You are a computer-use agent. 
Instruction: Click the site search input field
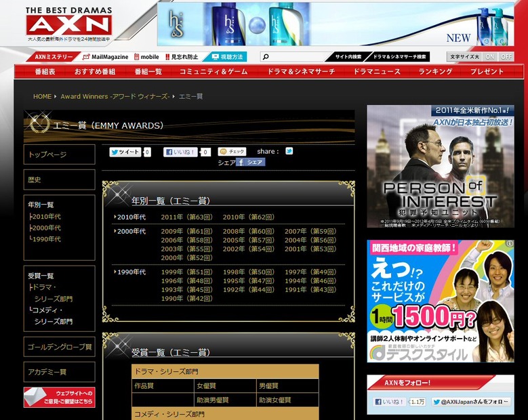pyautogui.click(x=296, y=57)
